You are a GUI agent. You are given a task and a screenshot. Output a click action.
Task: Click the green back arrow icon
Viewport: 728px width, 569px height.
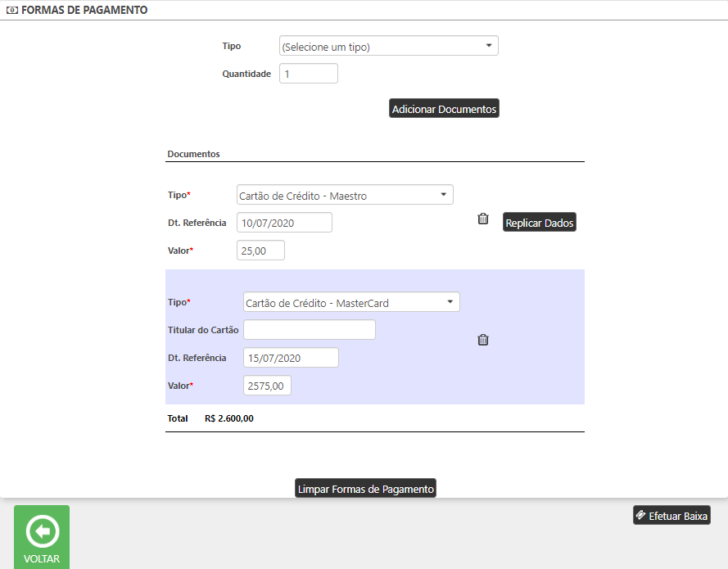(x=42, y=532)
